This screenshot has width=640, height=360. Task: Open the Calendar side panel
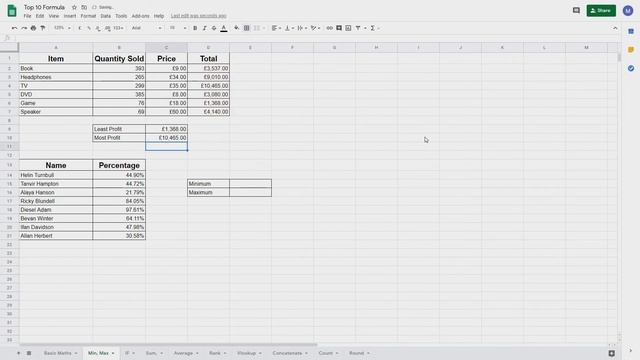(631, 31)
